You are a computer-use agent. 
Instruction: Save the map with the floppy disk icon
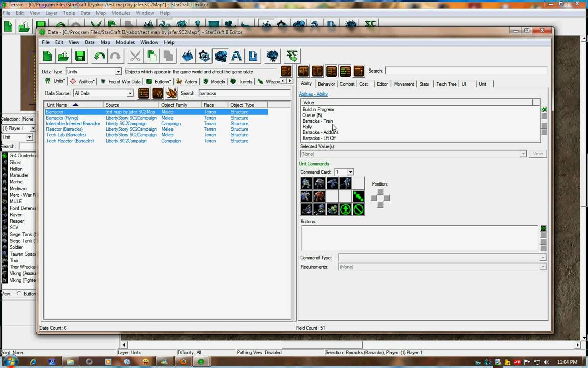[x=80, y=56]
